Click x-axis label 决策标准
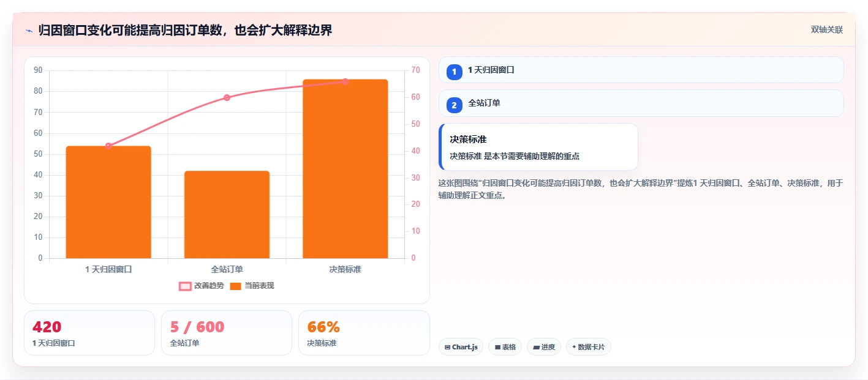 [345, 269]
